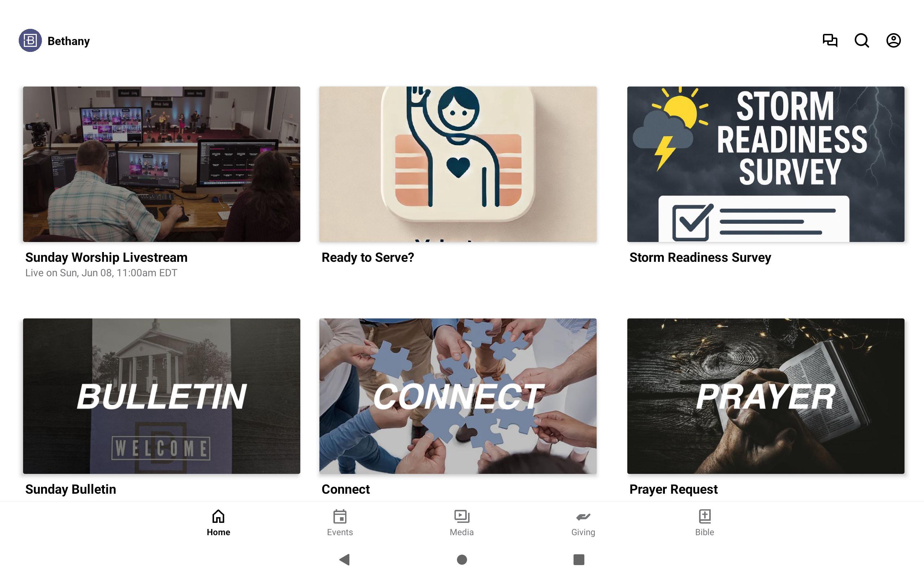Open the Bulletin welcome image card
The width and height of the screenshot is (924, 577).
point(161,396)
